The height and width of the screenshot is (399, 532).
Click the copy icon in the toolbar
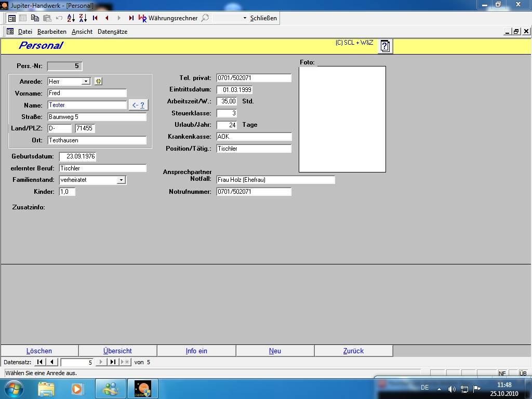[x=35, y=18]
